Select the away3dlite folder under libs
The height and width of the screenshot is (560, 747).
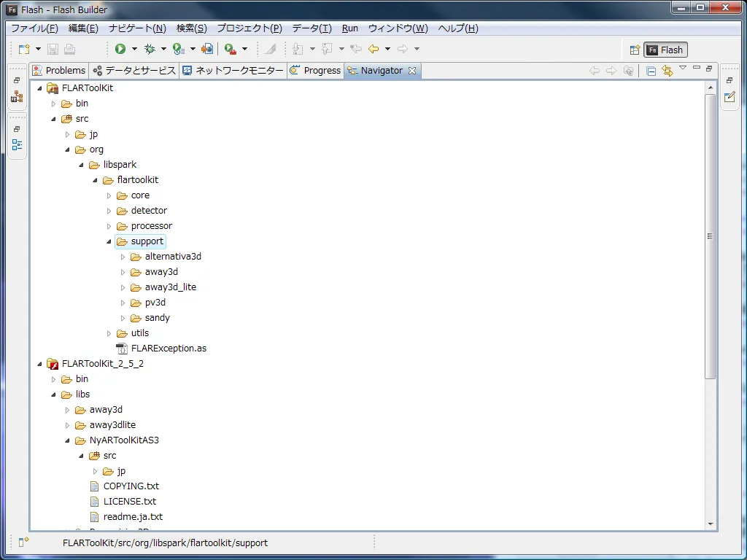(x=105, y=425)
